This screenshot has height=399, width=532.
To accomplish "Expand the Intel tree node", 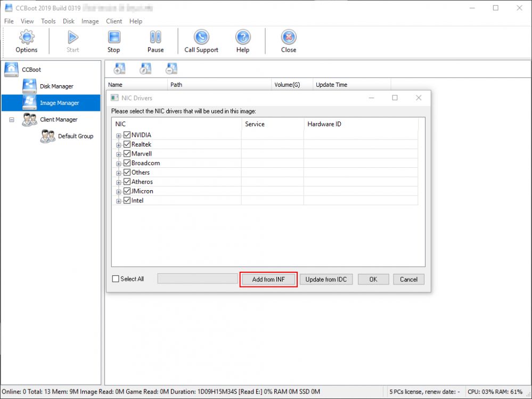I will tap(118, 201).
